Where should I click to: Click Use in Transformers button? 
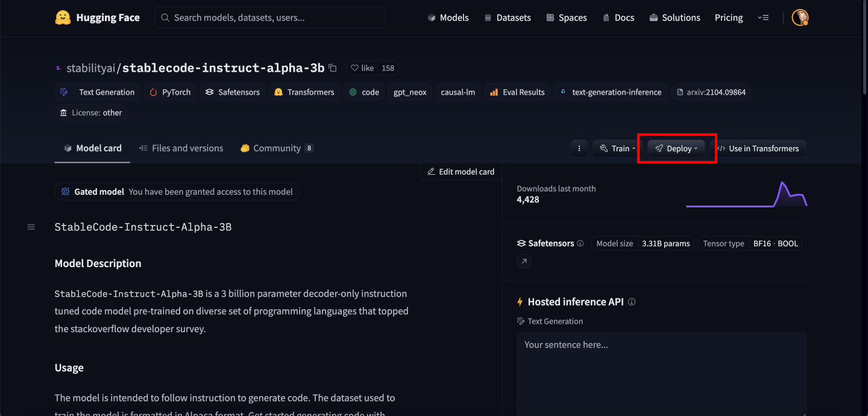pyautogui.click(x=758, y=148)
